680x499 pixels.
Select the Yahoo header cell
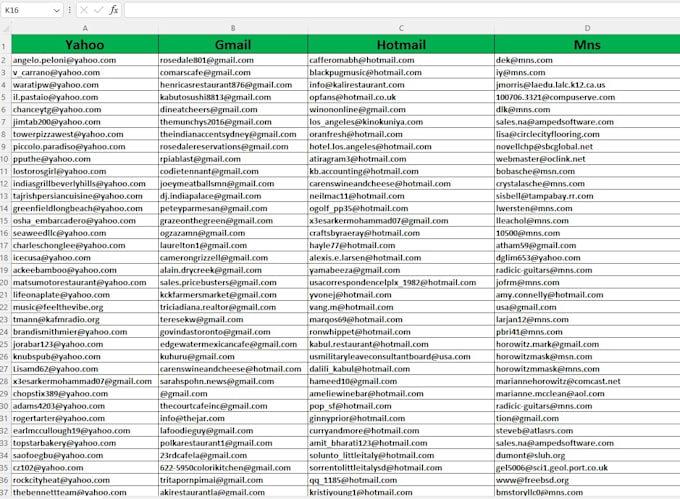click(x=85, y=45)
